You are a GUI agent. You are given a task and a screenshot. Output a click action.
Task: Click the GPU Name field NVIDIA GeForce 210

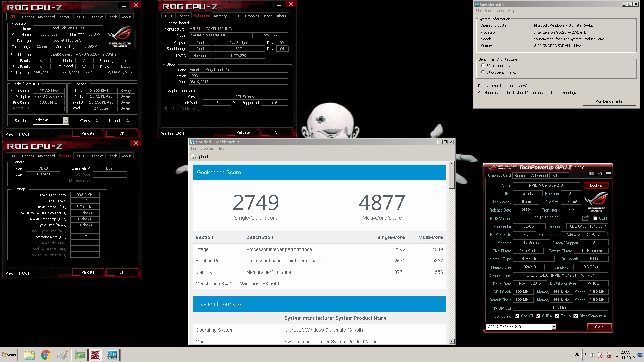(546, 185)
